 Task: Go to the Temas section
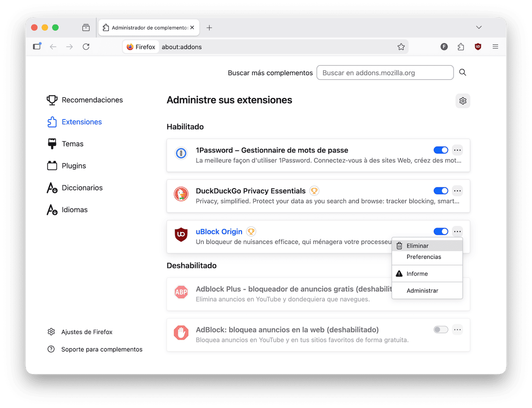coord(72,144)
